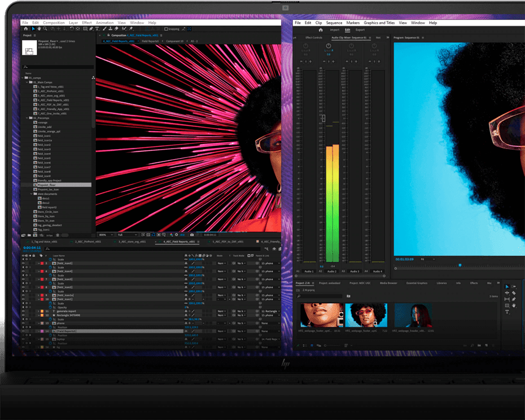The height and width of the screenshot is (420, 525).
Task: Click the Import workspace button in Premiere
Action: pos(335,30)
